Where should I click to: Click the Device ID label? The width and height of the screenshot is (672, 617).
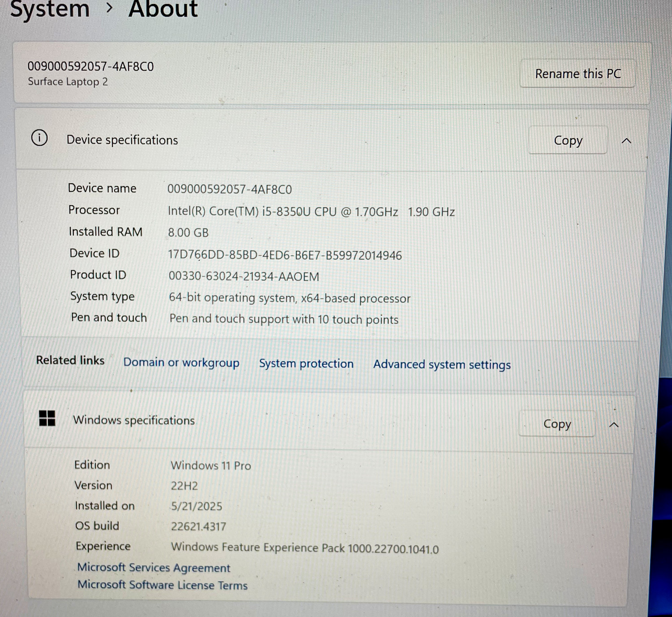click(x=95, y=253)
